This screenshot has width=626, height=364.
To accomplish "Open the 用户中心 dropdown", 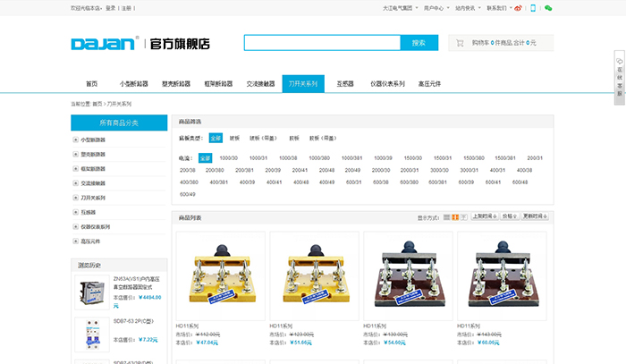I will click(x=436, y=8).
